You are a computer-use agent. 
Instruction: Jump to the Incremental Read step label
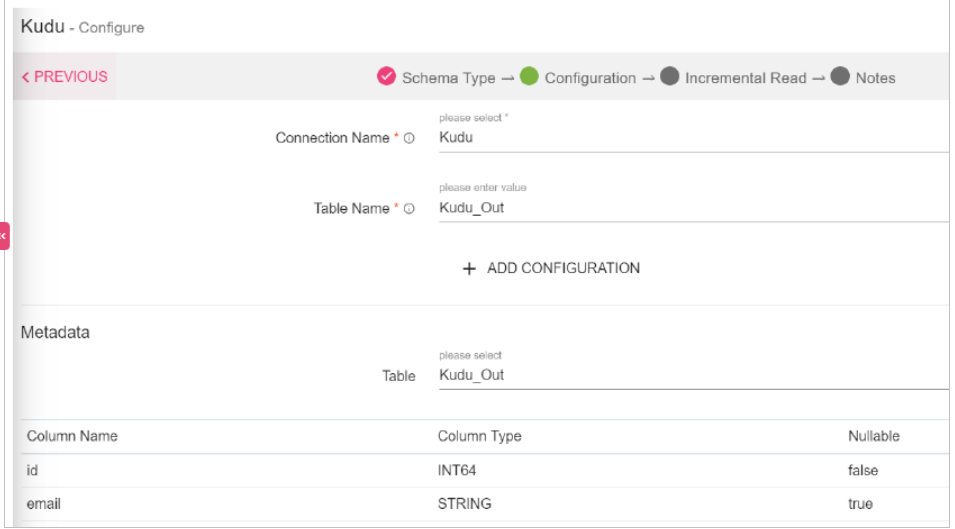pos(745,78)
